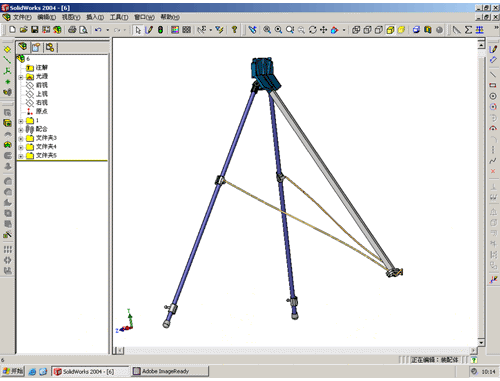Expand the 文件夹5 folder
500x381 pixels.
click(21, 156)
